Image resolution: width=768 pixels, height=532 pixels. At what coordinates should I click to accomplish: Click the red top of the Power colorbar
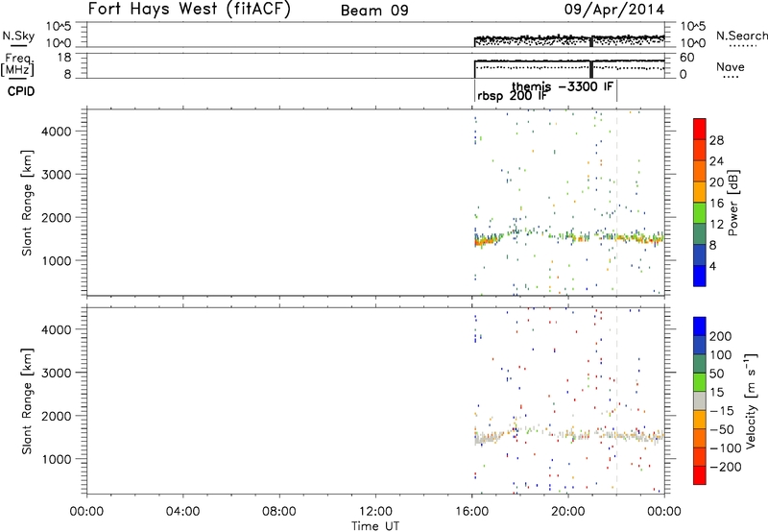point(700,129)
